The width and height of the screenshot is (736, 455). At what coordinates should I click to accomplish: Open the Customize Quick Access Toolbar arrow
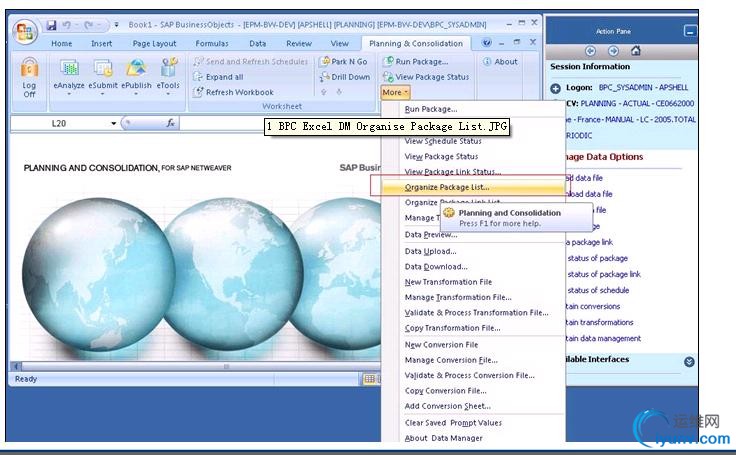tap(116, 24)
